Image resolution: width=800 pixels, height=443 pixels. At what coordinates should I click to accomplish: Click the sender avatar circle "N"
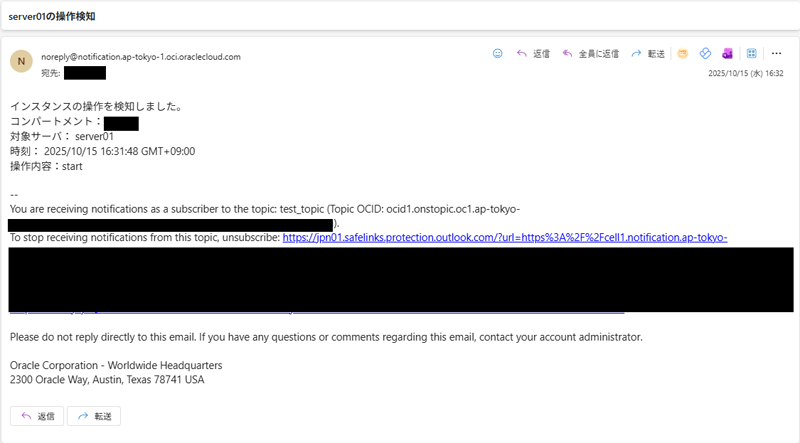pos(21,62)
